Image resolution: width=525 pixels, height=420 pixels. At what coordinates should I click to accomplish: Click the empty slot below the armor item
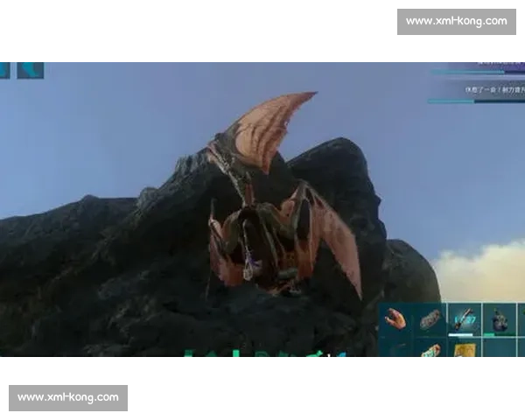[500, 347]
